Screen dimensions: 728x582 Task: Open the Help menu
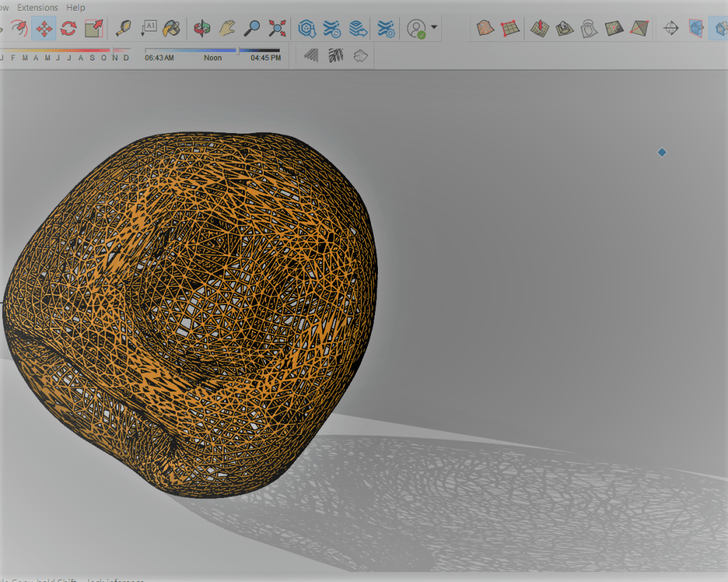(x=75, y=7)
